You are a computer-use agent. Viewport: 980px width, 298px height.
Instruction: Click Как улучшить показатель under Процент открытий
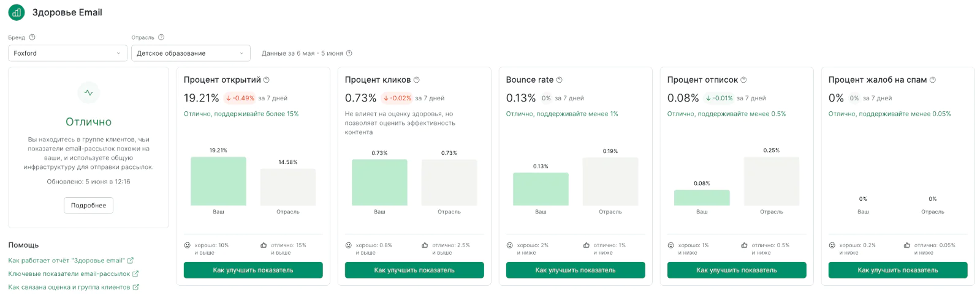point(253,270)
